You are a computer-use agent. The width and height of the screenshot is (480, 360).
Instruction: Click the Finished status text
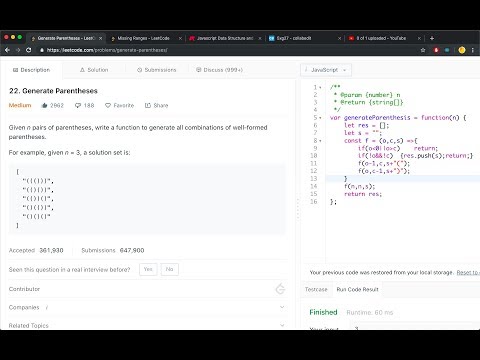click(x=323, y=312)
